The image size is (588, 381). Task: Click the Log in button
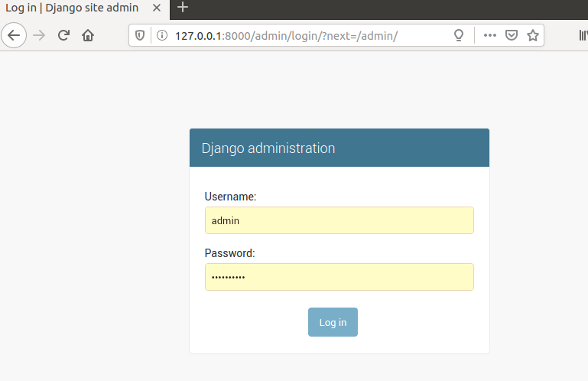tap(333, 322)
